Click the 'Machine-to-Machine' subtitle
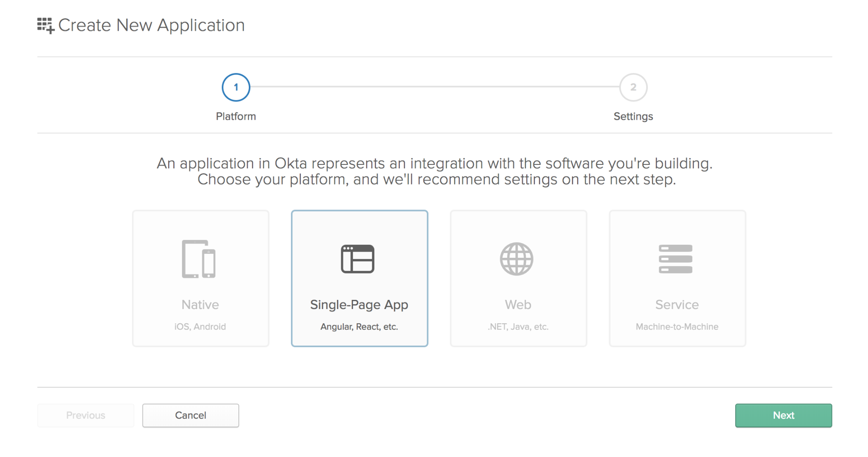 tap(677, 327)
